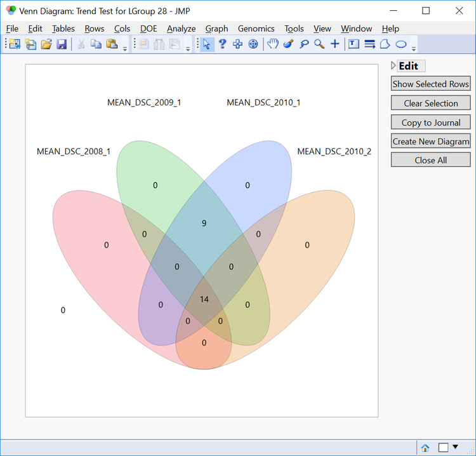Click the Create New Diagram button
Screen dimensions: 476x456
(430, 141)
